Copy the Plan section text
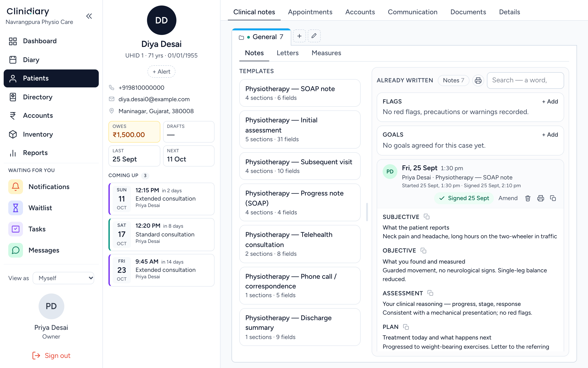The image size is (588, 368). 406,327
